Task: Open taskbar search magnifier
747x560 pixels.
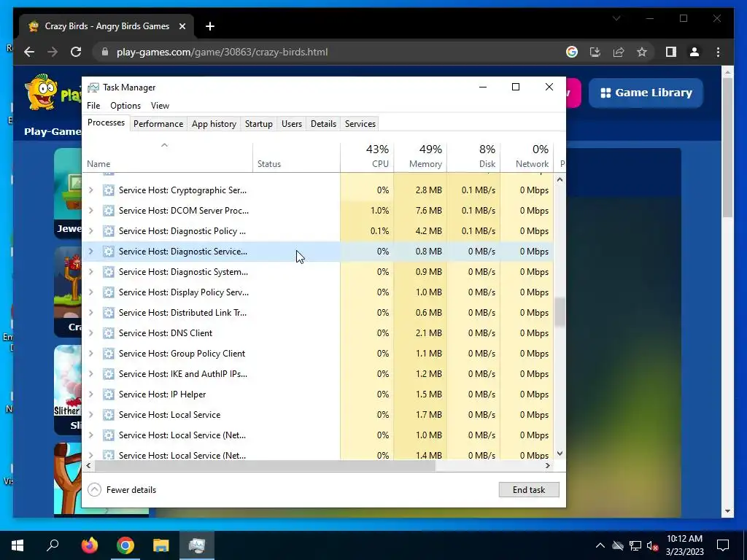Action: [x=53, y=545]
